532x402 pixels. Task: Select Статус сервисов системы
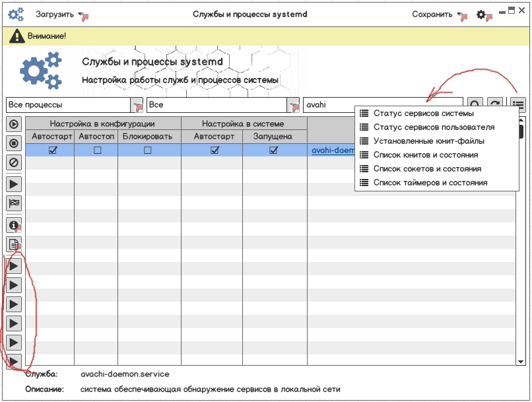tap(422, 114)
